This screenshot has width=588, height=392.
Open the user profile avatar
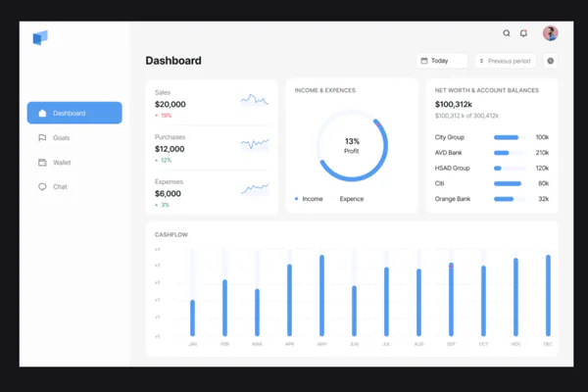550,33
